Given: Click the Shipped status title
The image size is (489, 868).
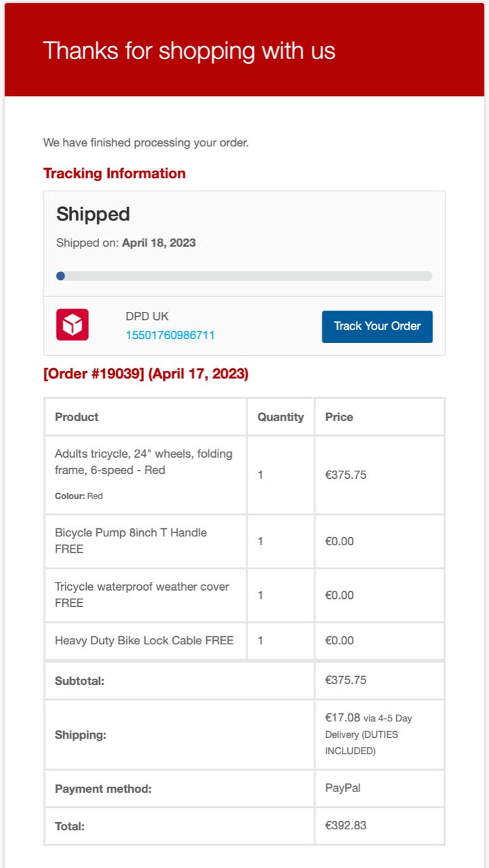Looking at the screenshot, I should (x=93, y=214).
